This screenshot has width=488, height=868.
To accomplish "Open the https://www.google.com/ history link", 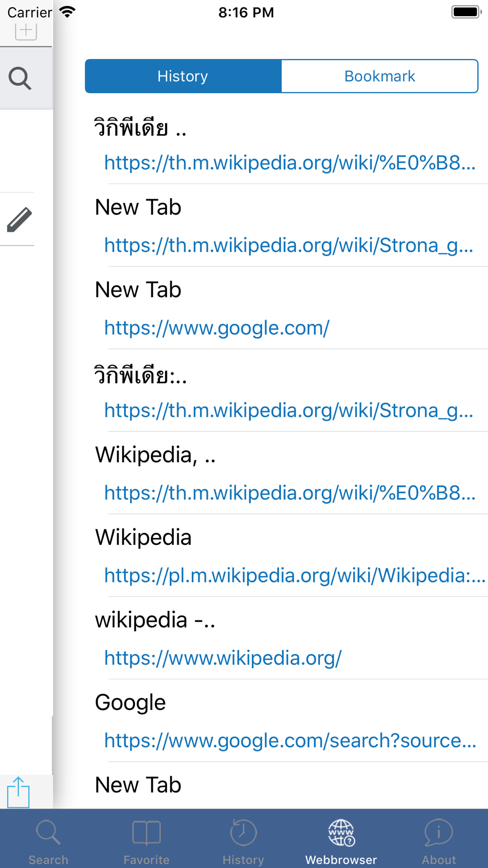I will click(217, 328).
